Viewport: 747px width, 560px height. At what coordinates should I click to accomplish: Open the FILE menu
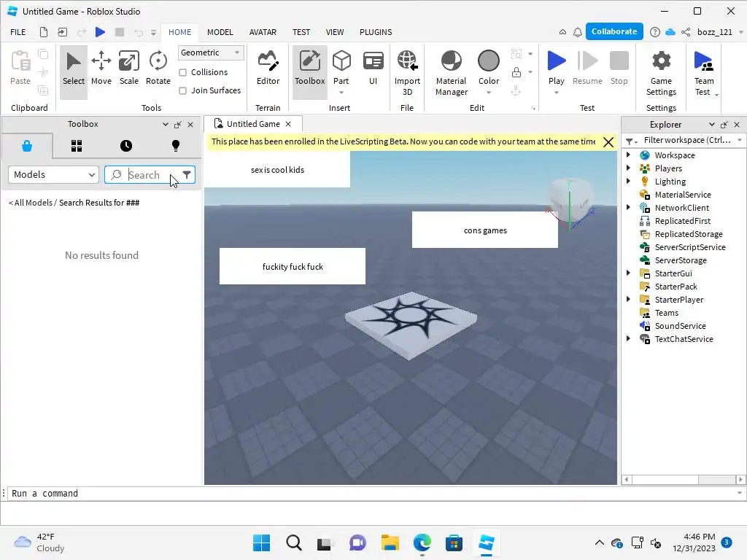pos(18,32)
